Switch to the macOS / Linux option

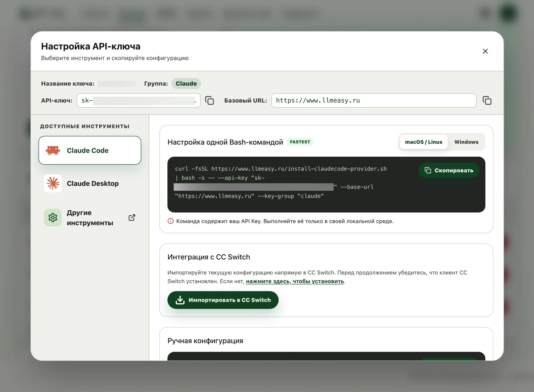(x=423, y=142)
